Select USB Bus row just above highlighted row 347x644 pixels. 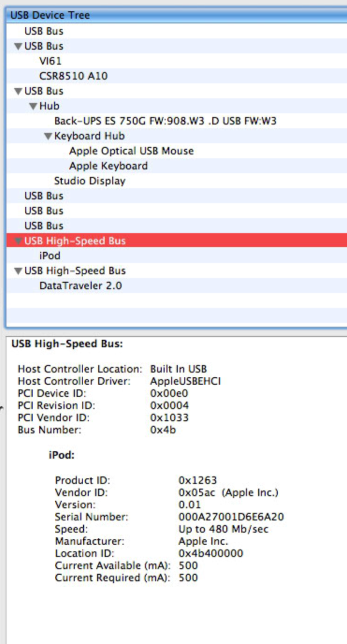[177, 226]
